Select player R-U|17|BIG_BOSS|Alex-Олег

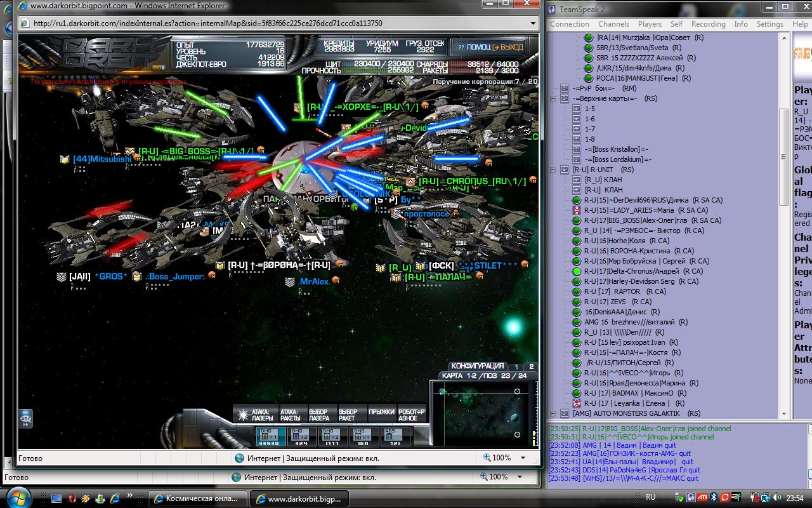click(x=652, y=220)
